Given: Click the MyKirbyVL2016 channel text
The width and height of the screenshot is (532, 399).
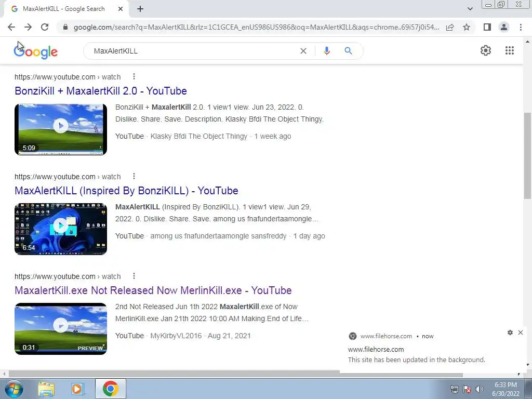Looking at the screenshot, I should coord(176,336).
